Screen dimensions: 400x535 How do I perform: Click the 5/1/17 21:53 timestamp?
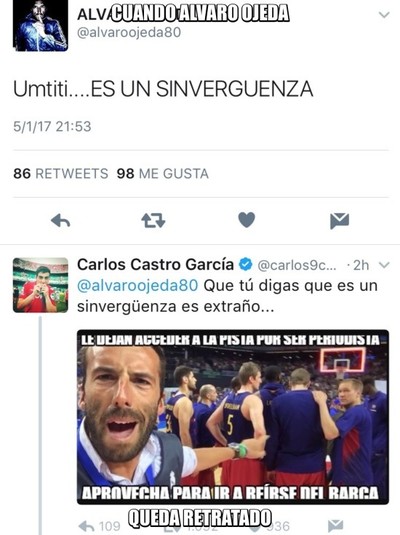[52, 127]
